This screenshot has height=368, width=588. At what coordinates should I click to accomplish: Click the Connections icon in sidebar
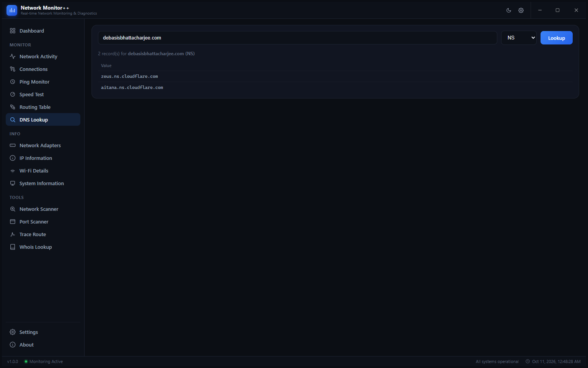[x=13, y=69]
